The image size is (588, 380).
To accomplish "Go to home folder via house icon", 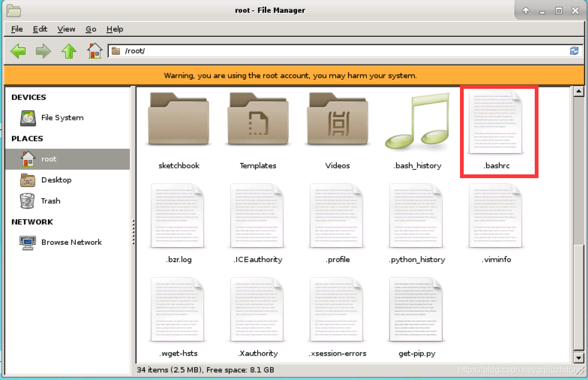I will (x=95, y=51).
